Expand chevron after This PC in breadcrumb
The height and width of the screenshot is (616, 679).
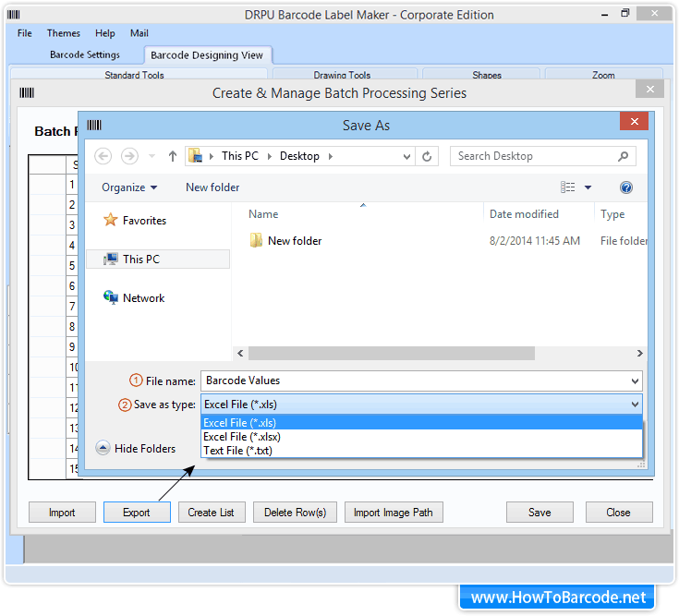[x=270, y=156]
